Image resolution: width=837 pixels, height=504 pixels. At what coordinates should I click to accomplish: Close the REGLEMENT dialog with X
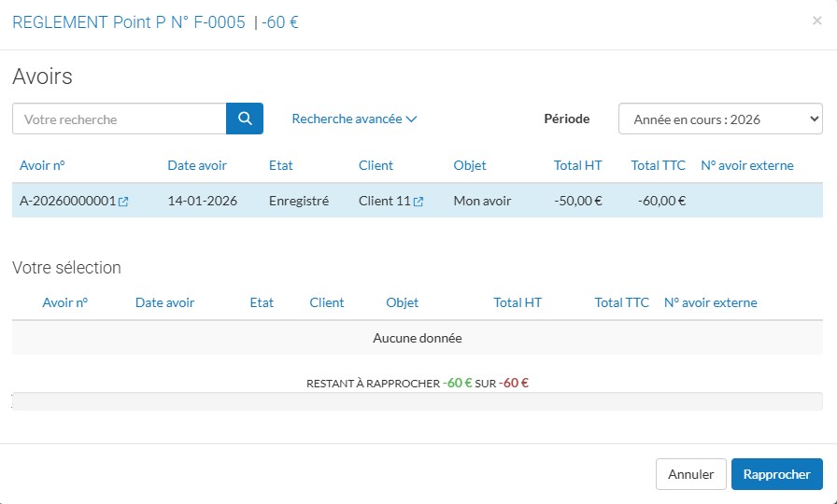pyautogui.click(x=817, y=21)
